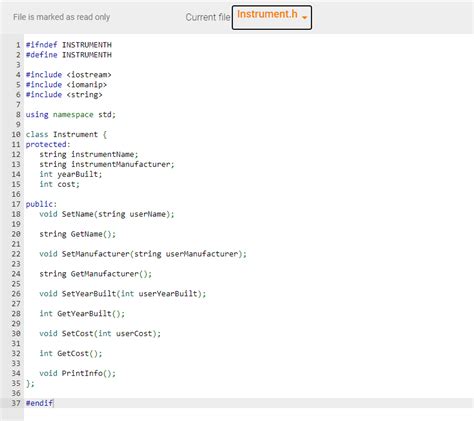Click the '#endif' line

coord(39,403)
